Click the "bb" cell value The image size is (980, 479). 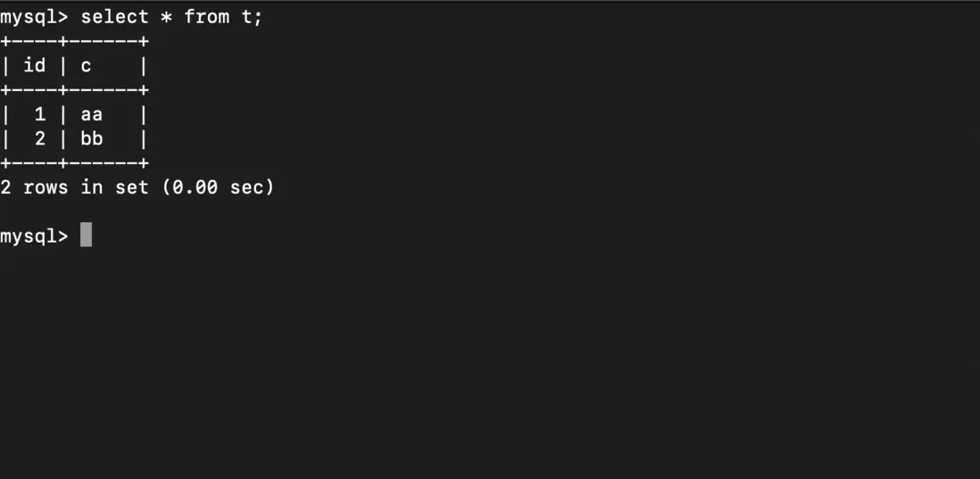[x=92, y=139]
